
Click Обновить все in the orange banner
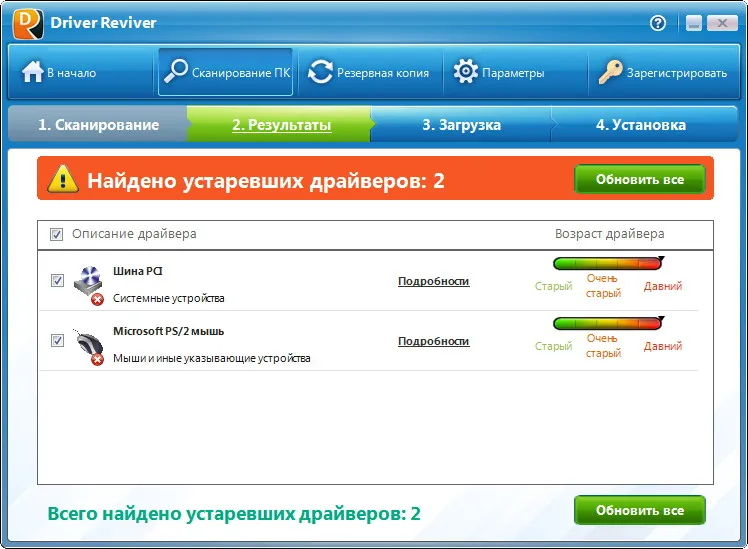(x=640, y=179)
